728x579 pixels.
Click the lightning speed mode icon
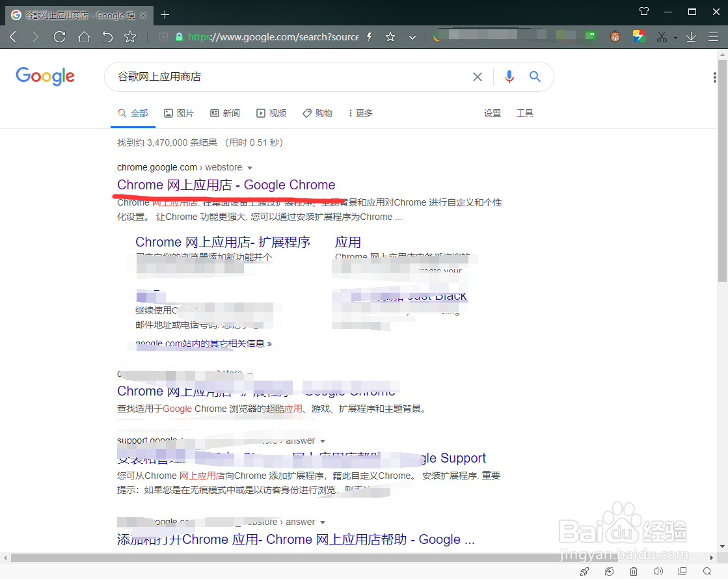369,36
